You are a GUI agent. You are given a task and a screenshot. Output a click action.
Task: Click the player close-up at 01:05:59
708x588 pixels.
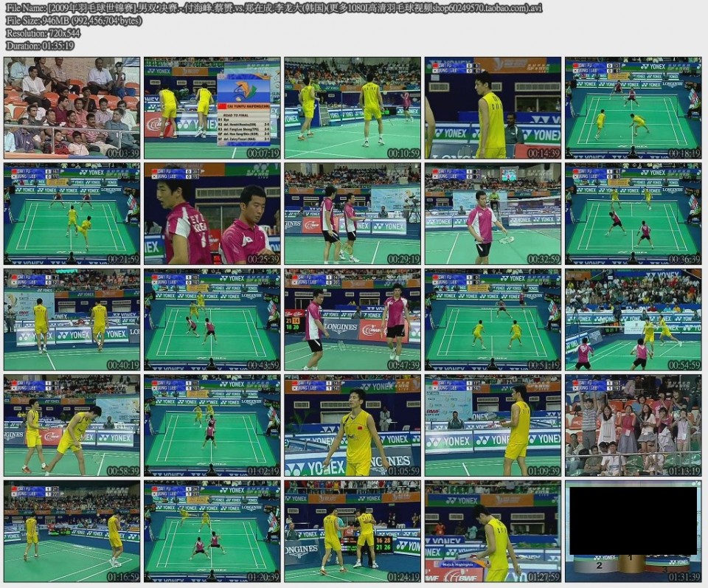353,426
